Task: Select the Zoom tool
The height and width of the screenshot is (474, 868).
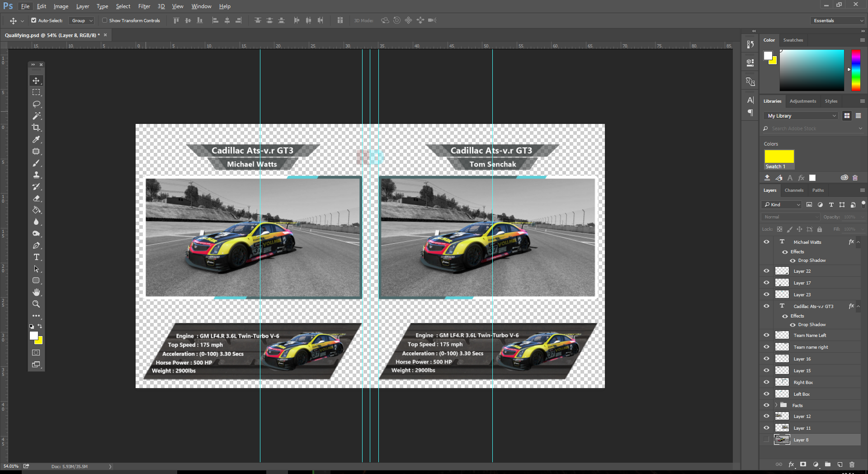Action: click(36, 304)
